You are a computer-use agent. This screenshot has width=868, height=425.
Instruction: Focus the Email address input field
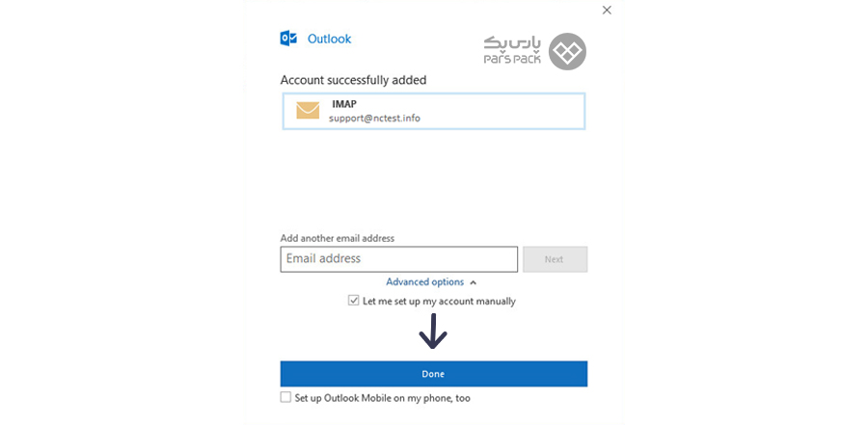[398, 259]
